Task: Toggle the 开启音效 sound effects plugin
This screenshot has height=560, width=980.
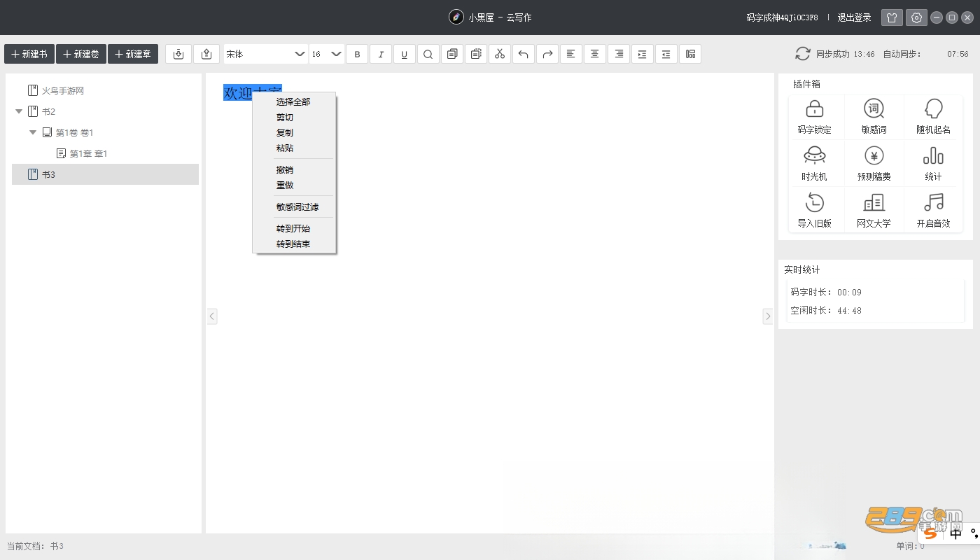Action: pos(934,210)
